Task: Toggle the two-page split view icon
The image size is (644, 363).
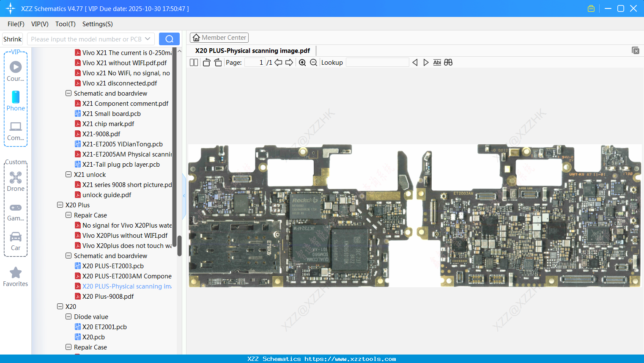Action: coord(194,63)
